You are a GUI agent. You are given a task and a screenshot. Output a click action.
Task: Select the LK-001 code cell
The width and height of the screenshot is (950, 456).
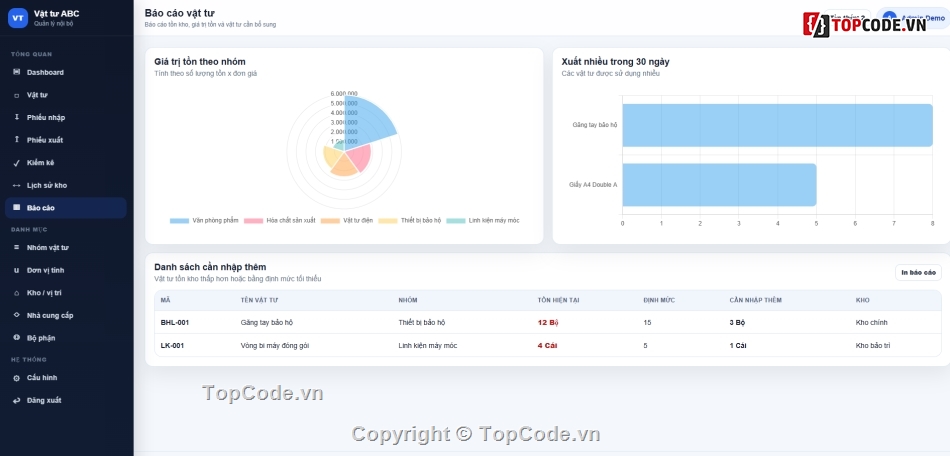(172, 346)
